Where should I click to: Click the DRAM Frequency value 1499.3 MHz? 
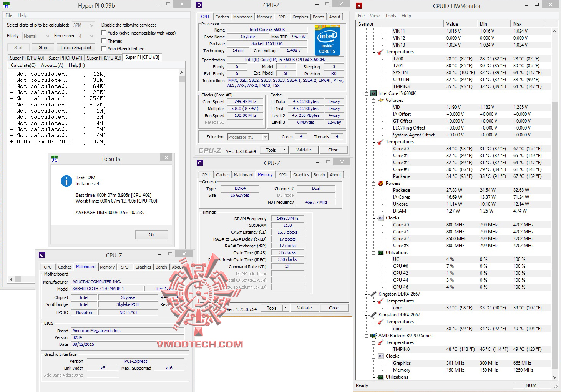[287, 218]
